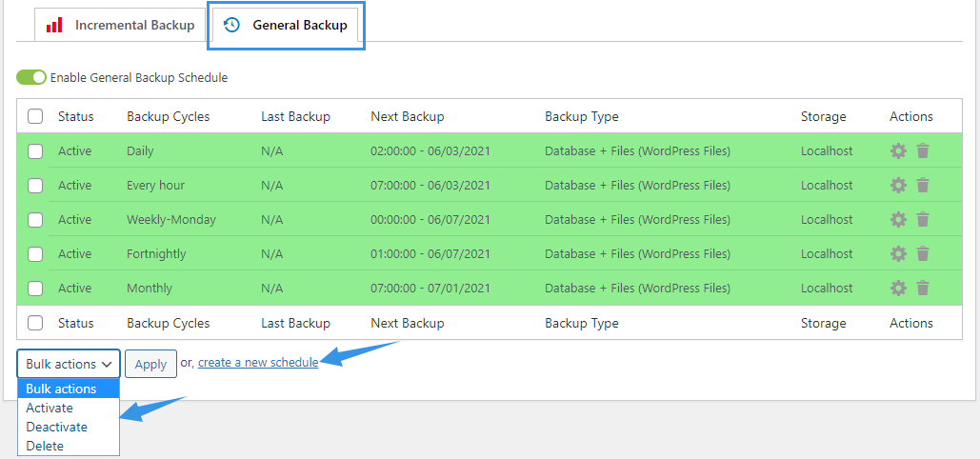Viewport: 980px width, 459px height.
Task: Collapse the Bulk actions dropdown
Action: coord(69,364)
